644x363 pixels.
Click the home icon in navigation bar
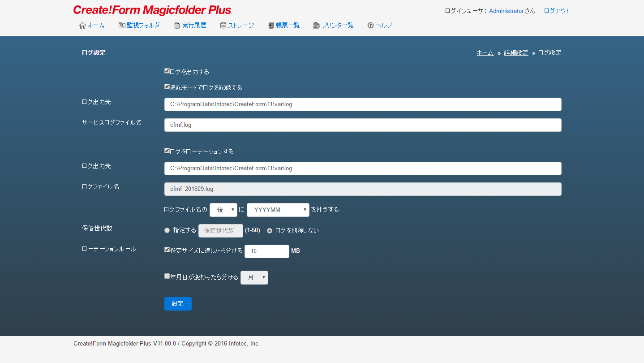tap(82, 26)
